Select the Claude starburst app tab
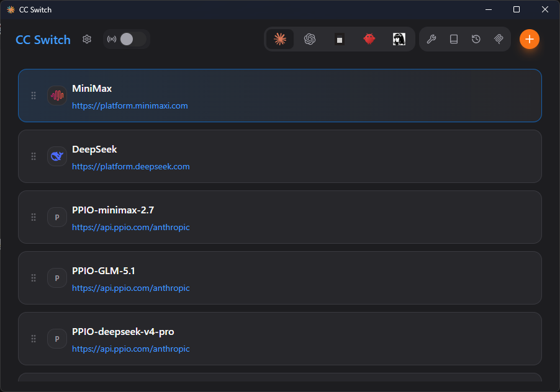This screenshot has width=560, height=392. (x=280, y=39)
